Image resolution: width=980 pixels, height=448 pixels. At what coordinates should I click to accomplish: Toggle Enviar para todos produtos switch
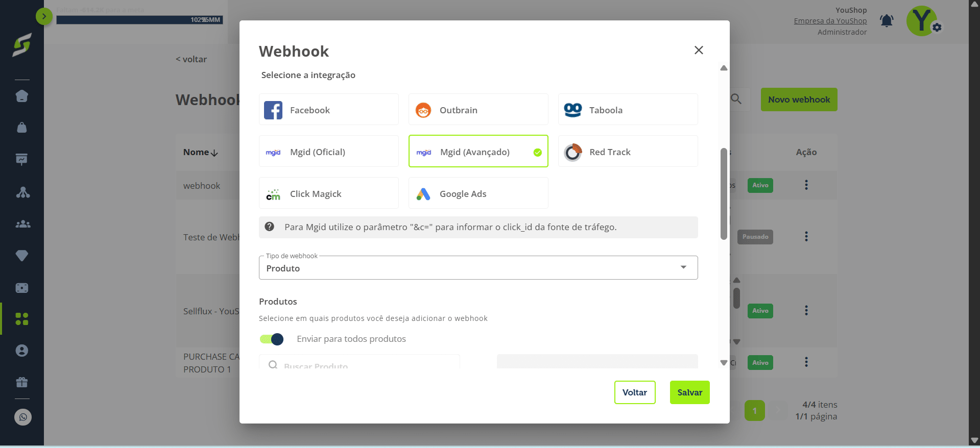(272, 339)
